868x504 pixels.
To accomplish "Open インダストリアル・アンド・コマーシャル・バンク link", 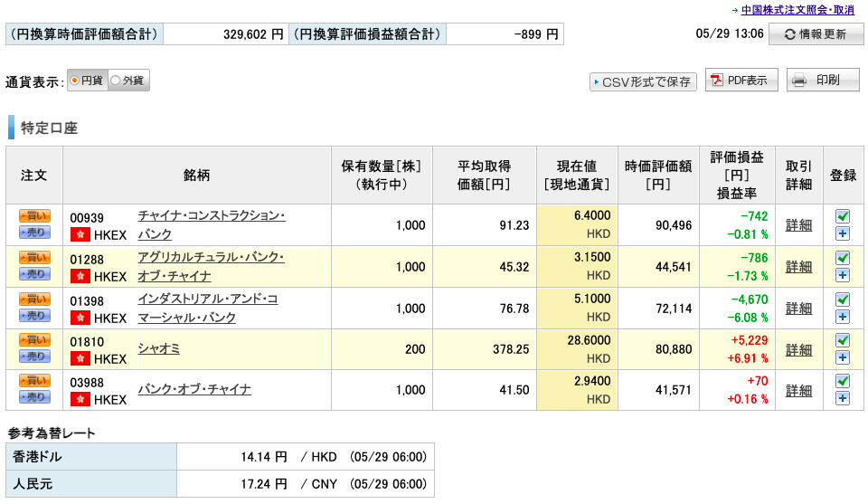I will [x=208, y=308].
